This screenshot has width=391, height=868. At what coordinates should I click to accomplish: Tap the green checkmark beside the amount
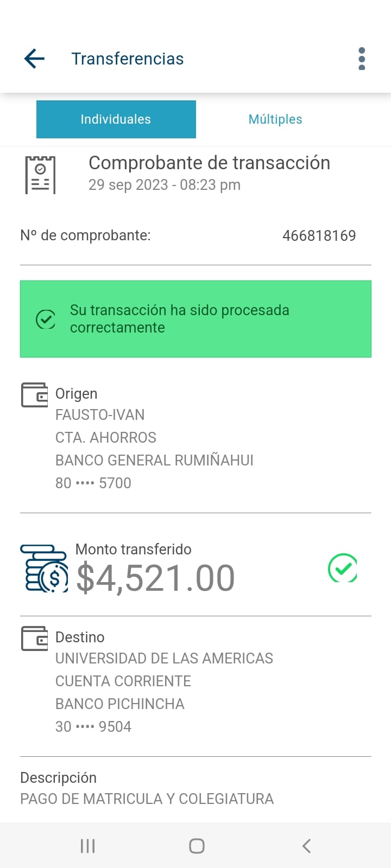pos(343,568)
